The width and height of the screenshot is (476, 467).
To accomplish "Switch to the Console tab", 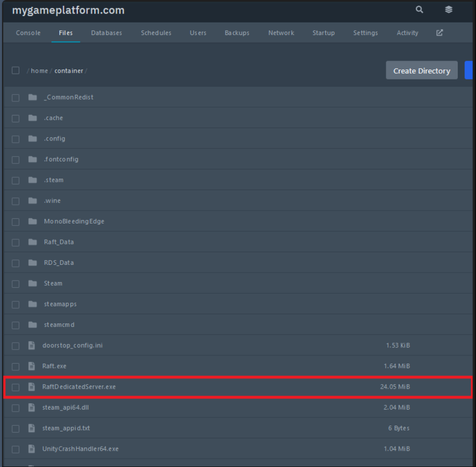I will (28, 33).
